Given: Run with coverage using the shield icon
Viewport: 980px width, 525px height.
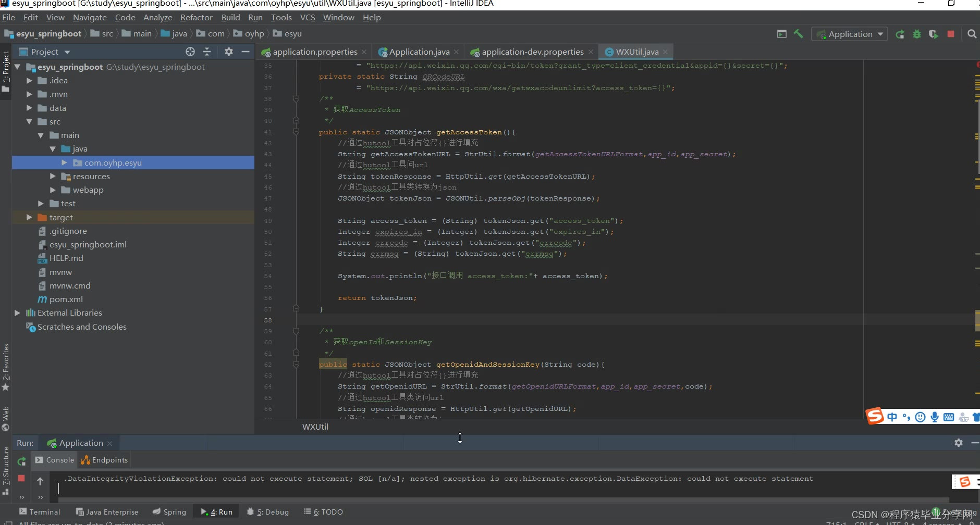Looking at the screenshot, I should (934, 34).
